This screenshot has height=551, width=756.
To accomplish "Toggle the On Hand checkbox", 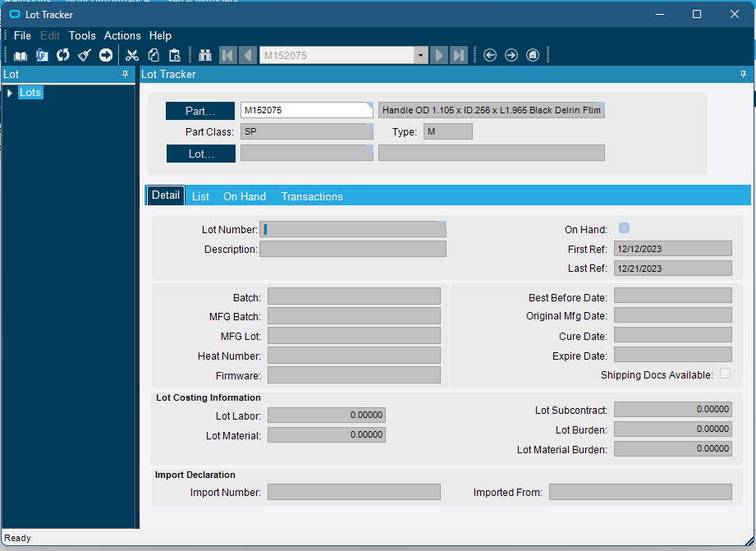I will [x=625, y=228].
